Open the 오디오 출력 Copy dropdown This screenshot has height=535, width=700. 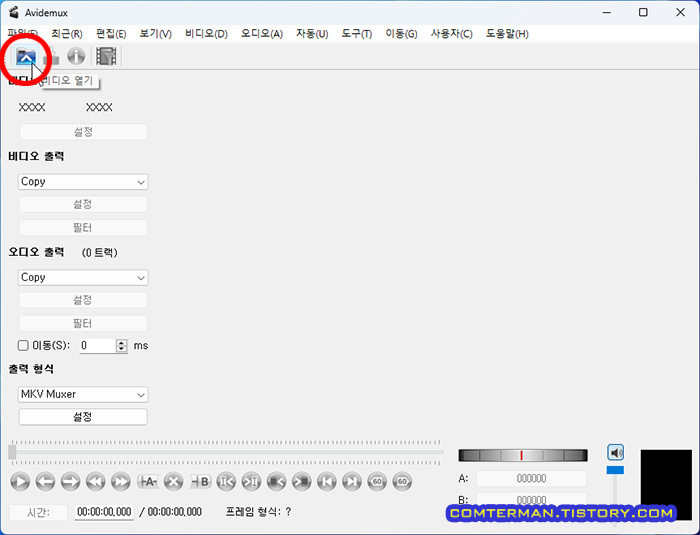(x=83, y=277)
